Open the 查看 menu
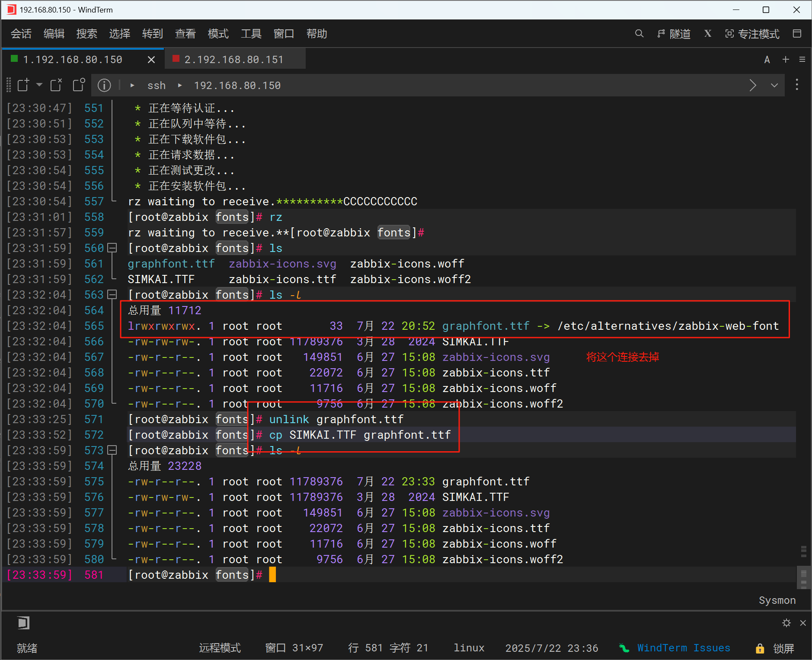 [185, 34]
